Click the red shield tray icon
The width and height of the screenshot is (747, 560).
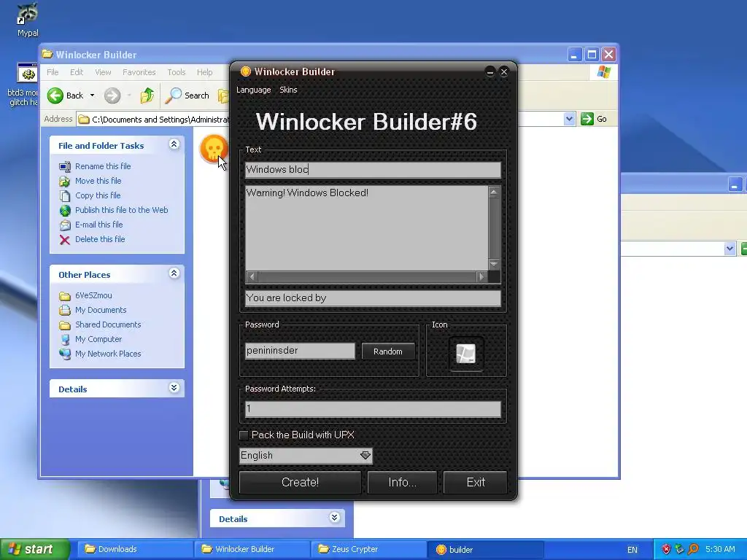[x=666, y=549]
